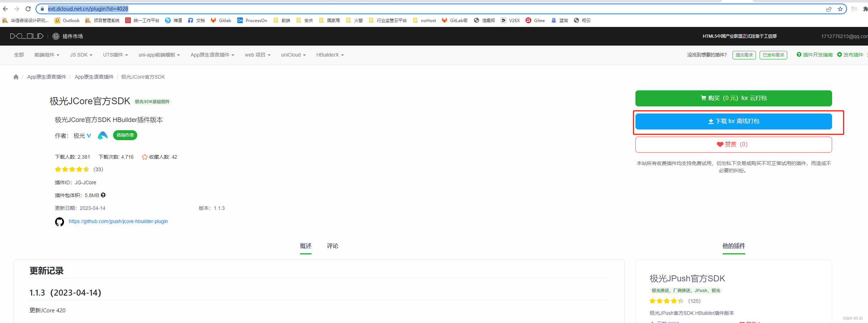Screen dimensions: 868x323
Task: Expand the JS SDK dropdown
Action: (81, 55)
